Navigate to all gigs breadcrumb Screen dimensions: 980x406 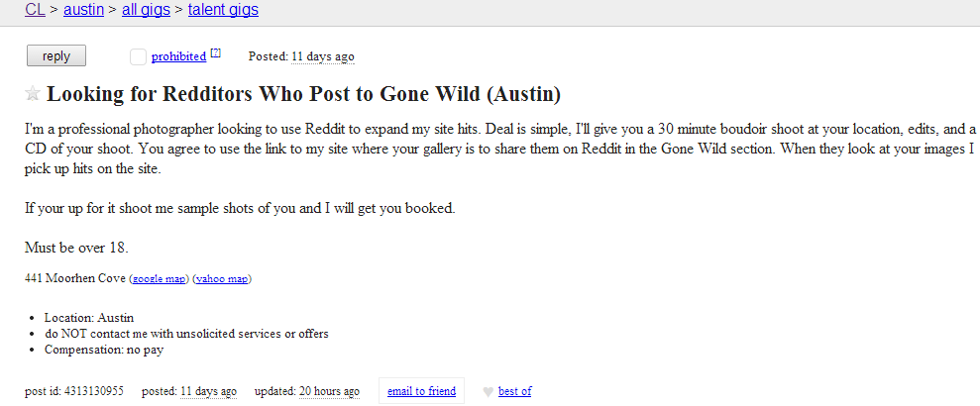coord(146,10)
